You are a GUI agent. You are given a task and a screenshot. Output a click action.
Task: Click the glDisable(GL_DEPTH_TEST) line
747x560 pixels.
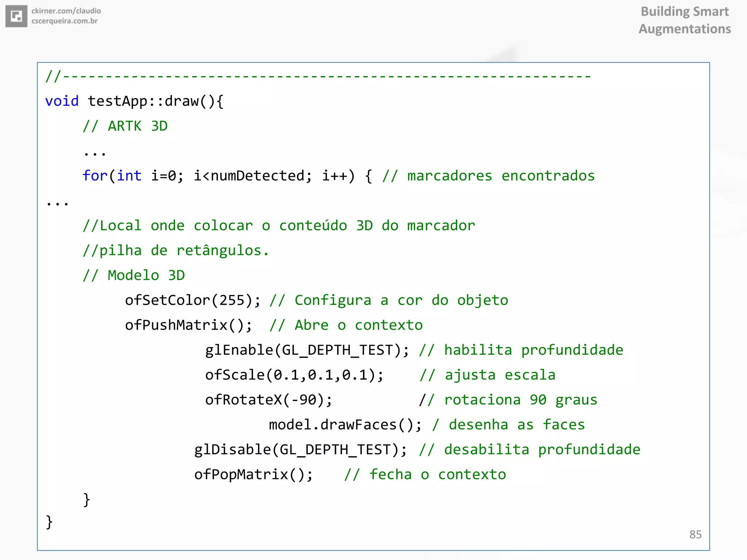300,450
